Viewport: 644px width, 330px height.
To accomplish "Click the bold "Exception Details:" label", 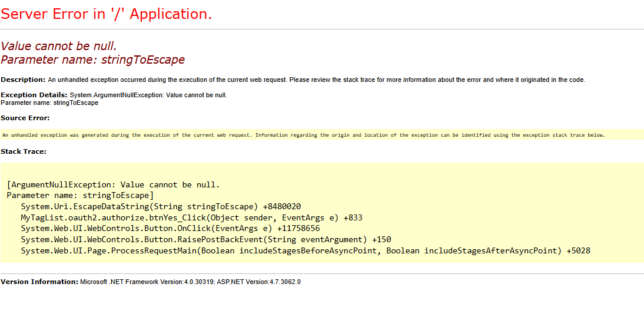I will click(x=34, y=95).
